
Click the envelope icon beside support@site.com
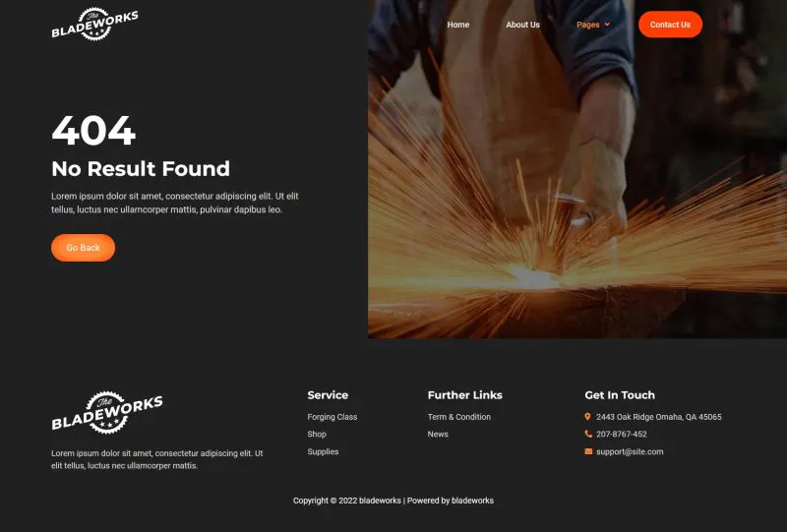588,451
